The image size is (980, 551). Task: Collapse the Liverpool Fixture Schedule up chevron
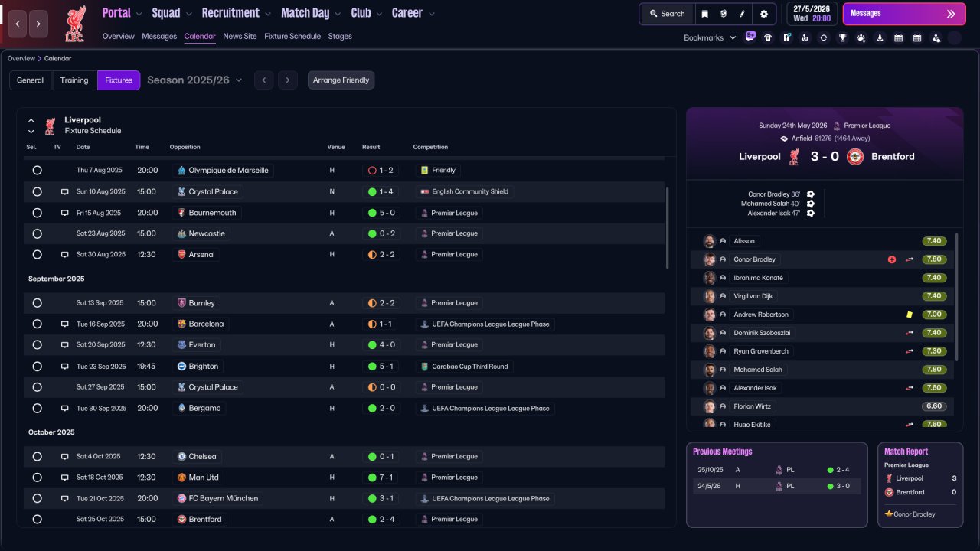pos(31,120)
